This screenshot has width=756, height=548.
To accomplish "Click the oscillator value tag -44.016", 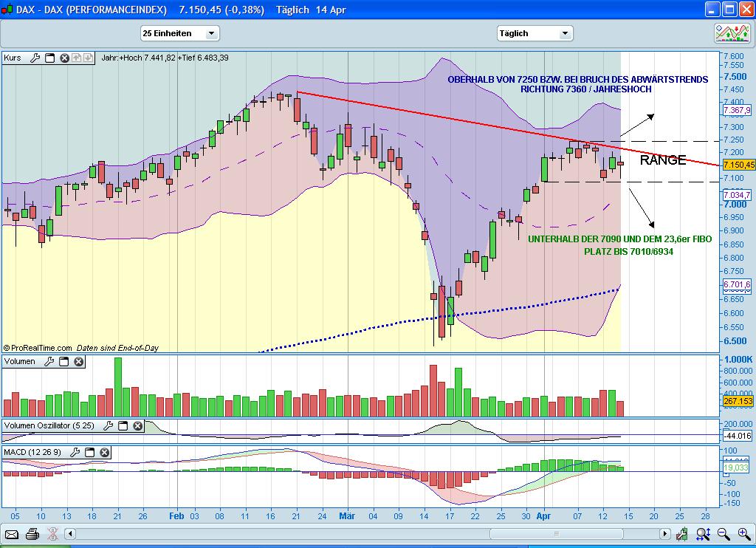I will pyautogui.click(x=738, y=436).
